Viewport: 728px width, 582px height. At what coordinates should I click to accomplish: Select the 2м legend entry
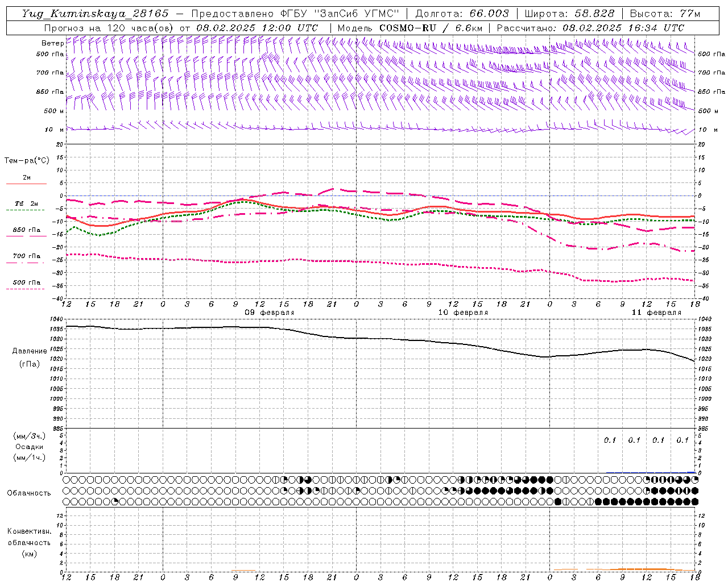coord(27,178)
